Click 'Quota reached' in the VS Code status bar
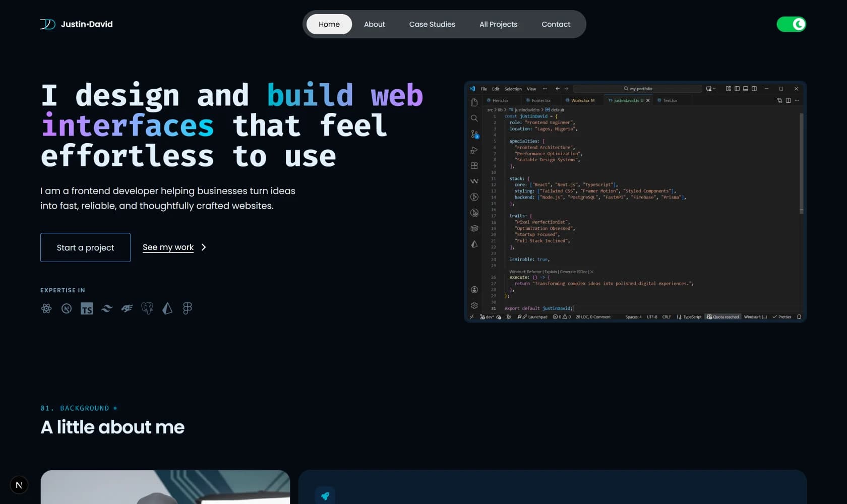This screenshot has width=847, height=504. 723,317
